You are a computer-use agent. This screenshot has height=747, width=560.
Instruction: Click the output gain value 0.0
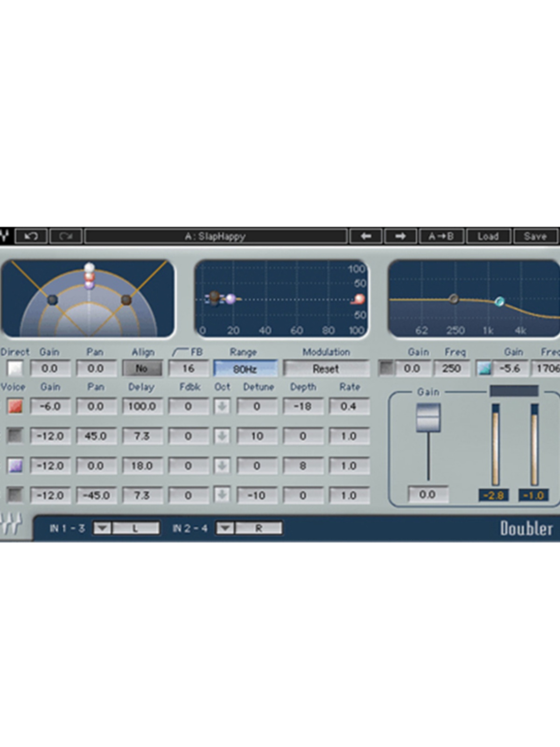click(428, 494)
